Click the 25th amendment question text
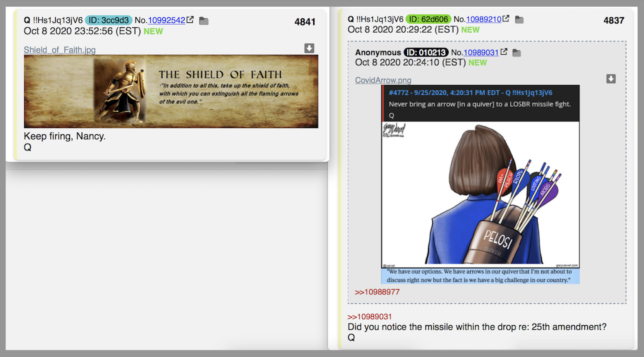Viewport: 644px width, 357px height. [477, 327]
